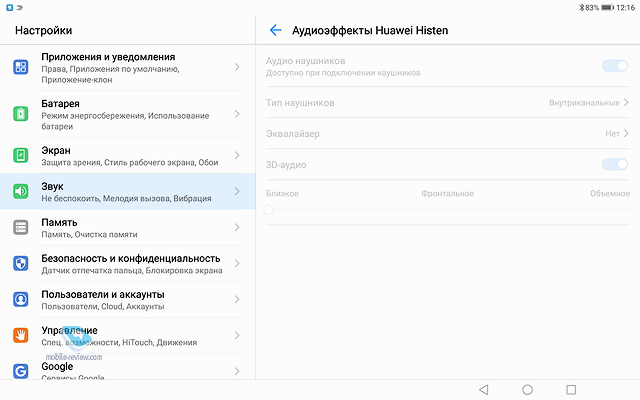Select the Близкое 3D audio mode label
Screen dimensions: 640x400
[x=282, y=193]
